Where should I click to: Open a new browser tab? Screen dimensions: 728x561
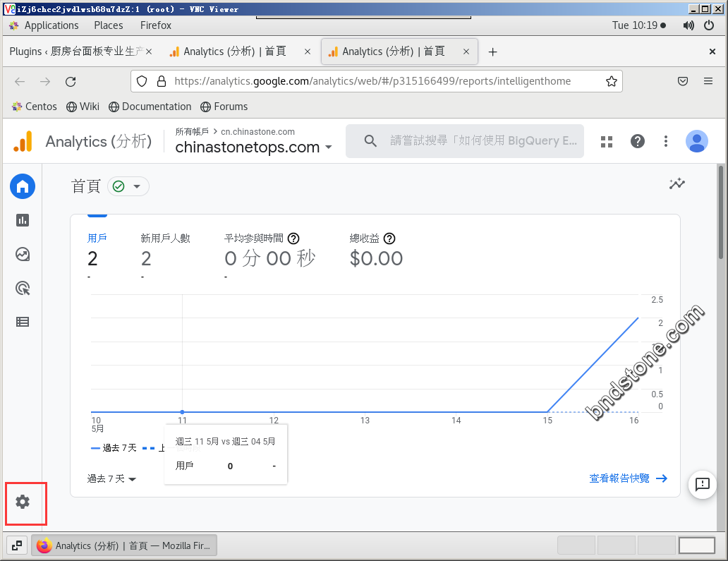(492, 52)
